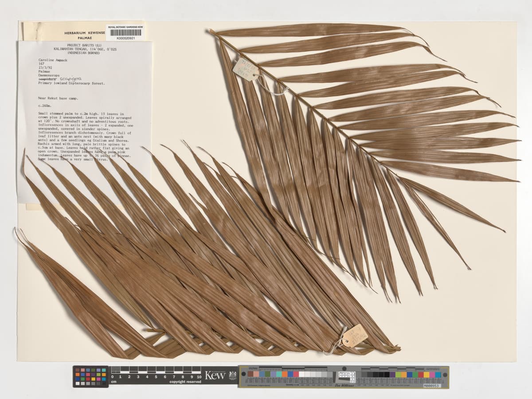This screenshot has height=399, width=532.
Task: Click the "Small stemmed palm to c.2m high" line
Action: [x=70, y=114]
